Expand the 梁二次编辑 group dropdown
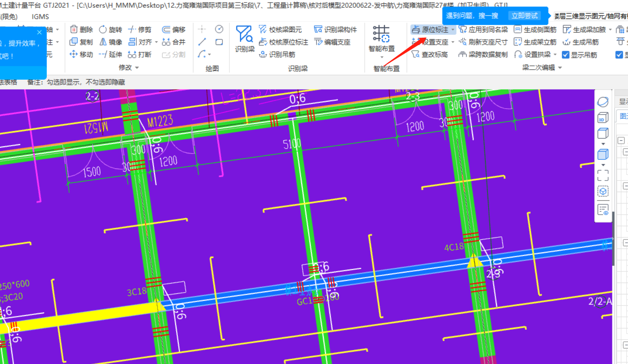 [560, 68]
